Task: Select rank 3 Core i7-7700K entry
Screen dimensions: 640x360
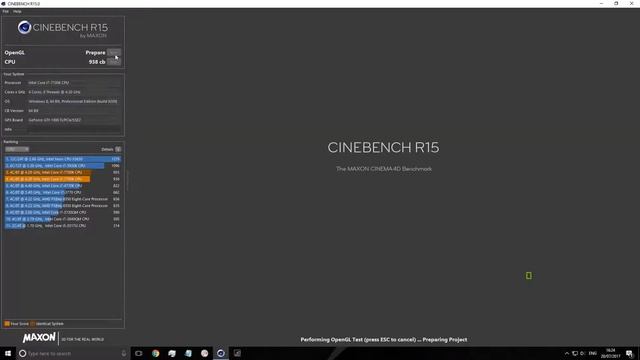Action: 63,172
